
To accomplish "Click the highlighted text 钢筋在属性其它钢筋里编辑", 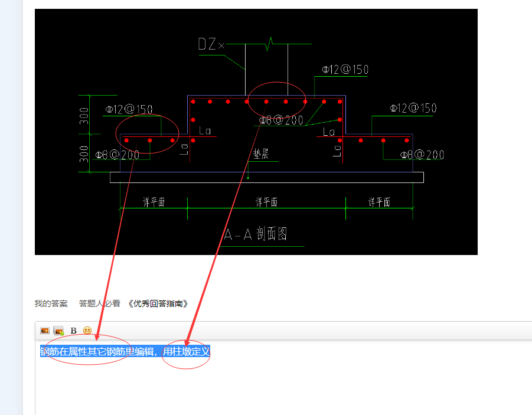I will pos(97,351).
